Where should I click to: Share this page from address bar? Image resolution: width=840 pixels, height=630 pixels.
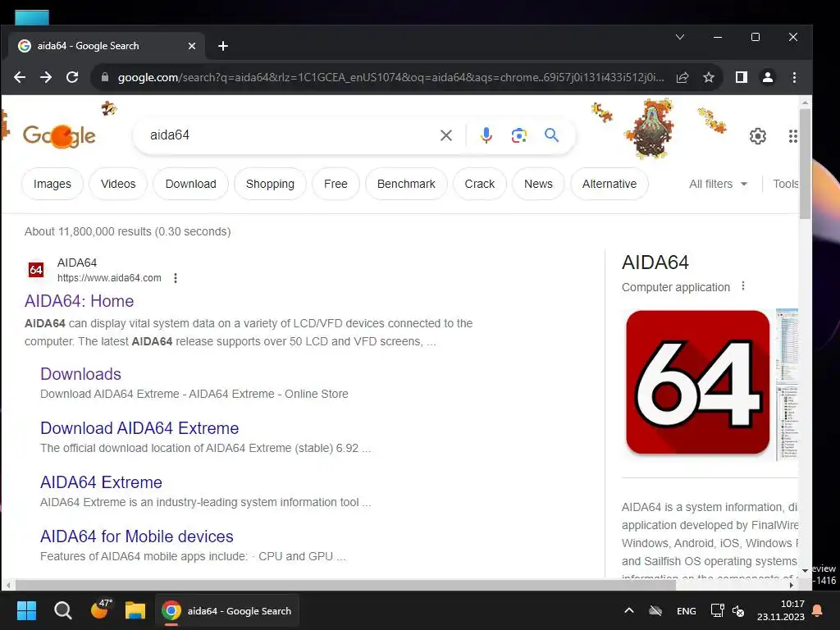pyautogui.click(x=682, y=77)
